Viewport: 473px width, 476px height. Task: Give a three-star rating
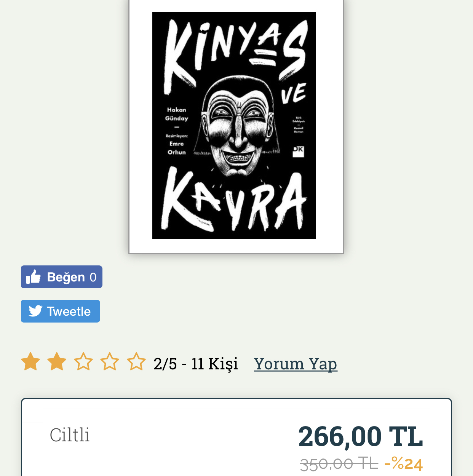click(x=83, y=361)
